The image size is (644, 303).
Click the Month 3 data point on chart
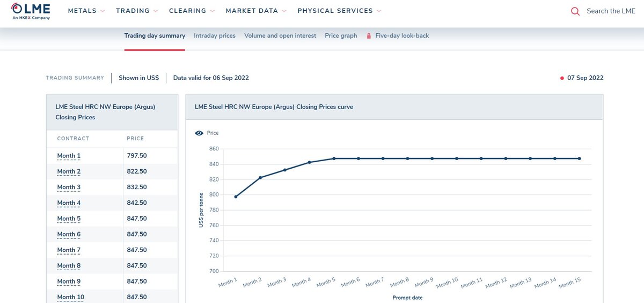[x=285, y=170]
